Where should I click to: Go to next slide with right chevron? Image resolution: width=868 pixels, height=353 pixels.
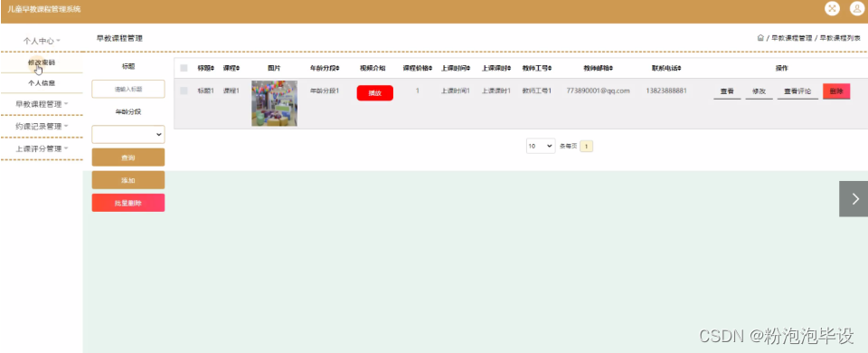point(854,199)
